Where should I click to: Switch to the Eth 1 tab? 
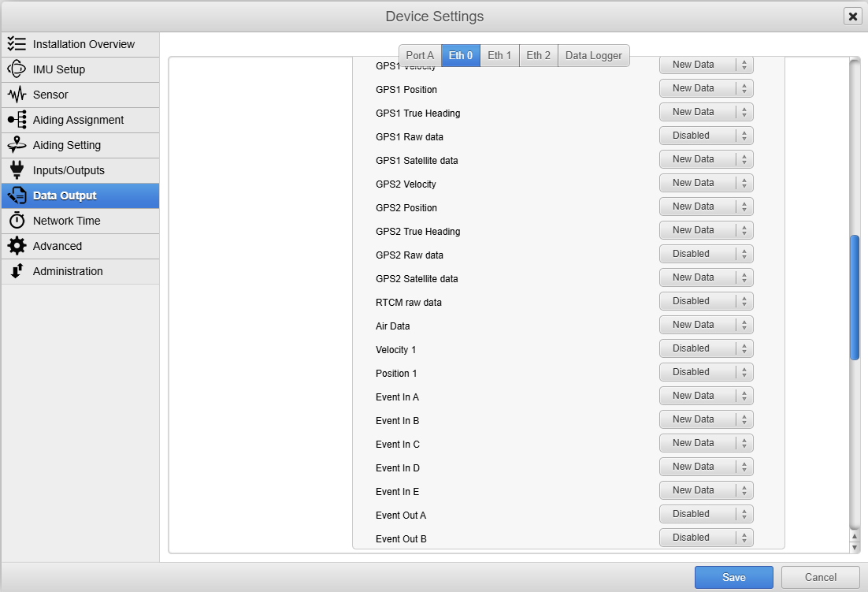point(499,55)
